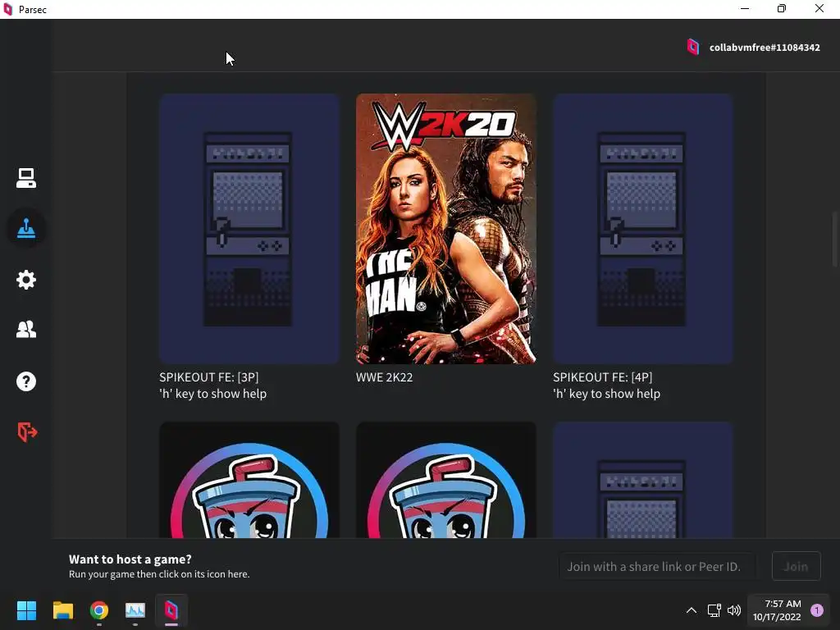Open the Help question mark icon
This screenshot has width=840, height=630.
pyautogui.click(x=25, y=381)
